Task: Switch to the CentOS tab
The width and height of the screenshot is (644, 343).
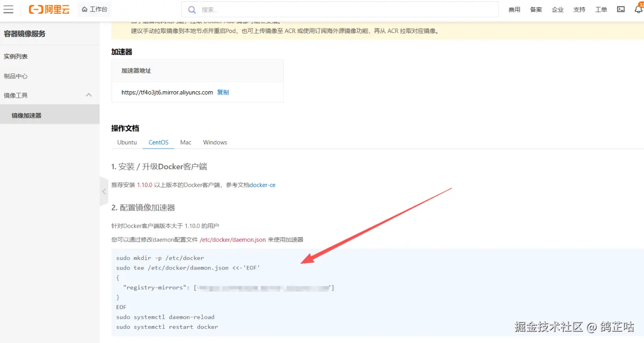Action: point(158,142)
